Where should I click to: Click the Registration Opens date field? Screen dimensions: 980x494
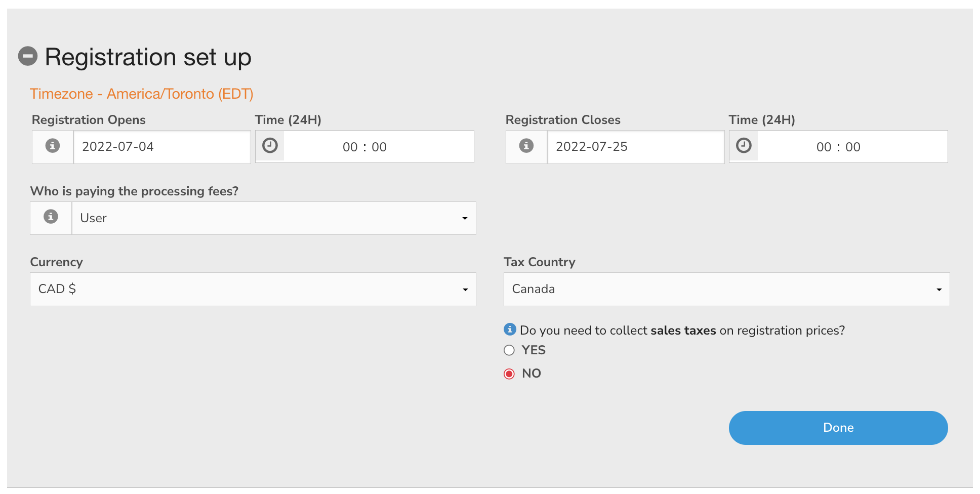click(x=161, y=146)
